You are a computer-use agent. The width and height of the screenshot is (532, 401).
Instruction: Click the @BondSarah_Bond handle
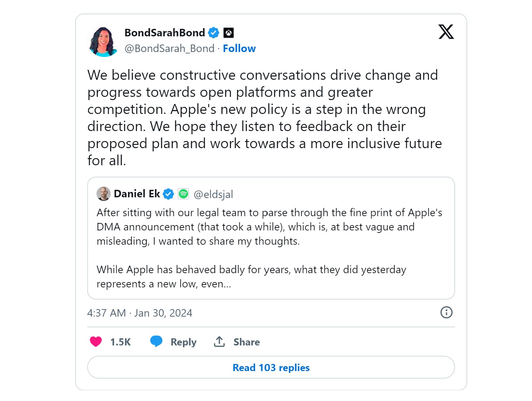coord(169,48)
